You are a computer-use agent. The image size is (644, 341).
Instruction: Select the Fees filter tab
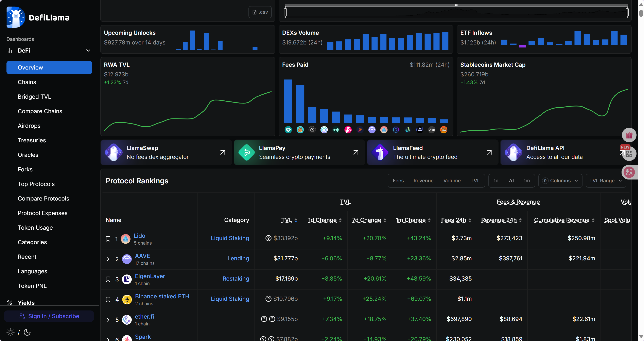click(x=398, y=181)
